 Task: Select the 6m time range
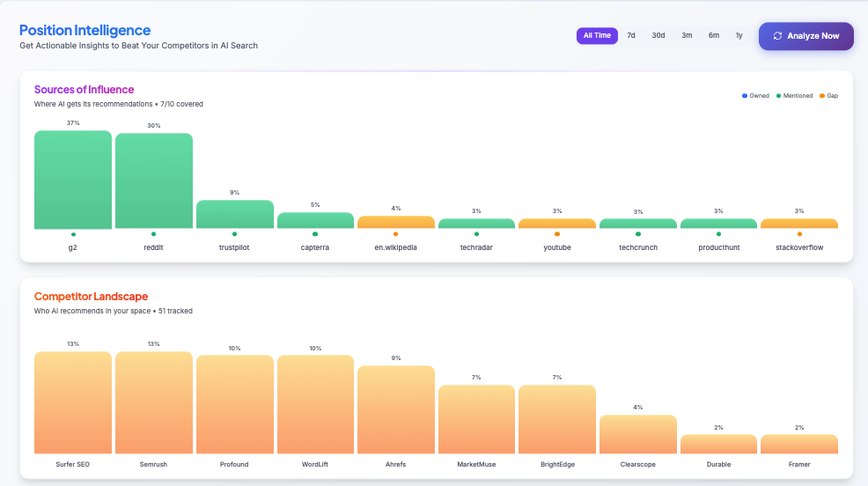point(714,35)
